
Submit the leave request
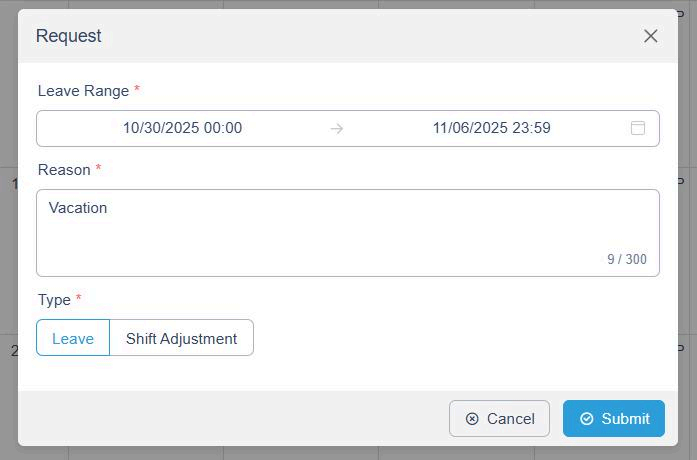(613, 419)
